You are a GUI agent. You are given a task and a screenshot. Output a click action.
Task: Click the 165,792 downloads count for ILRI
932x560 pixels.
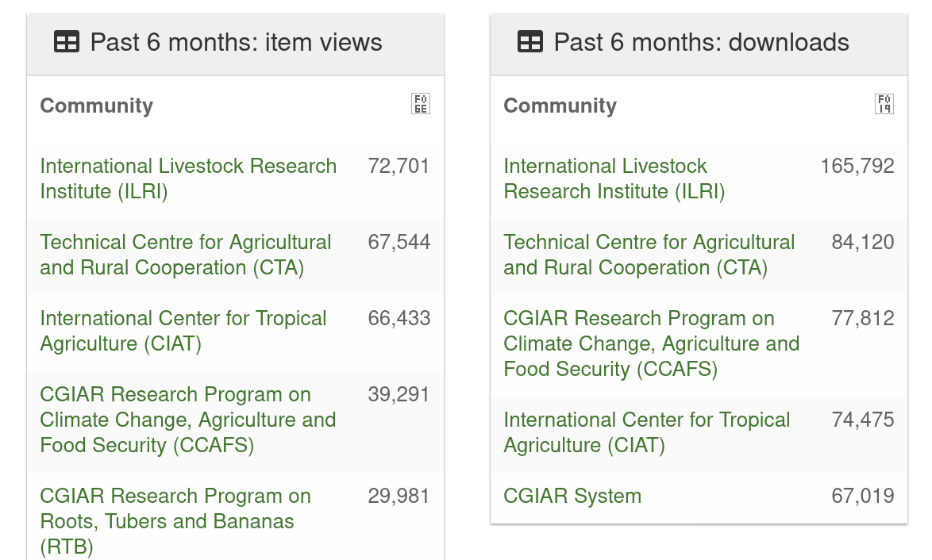pyautogui.click(x=857, y=167)
